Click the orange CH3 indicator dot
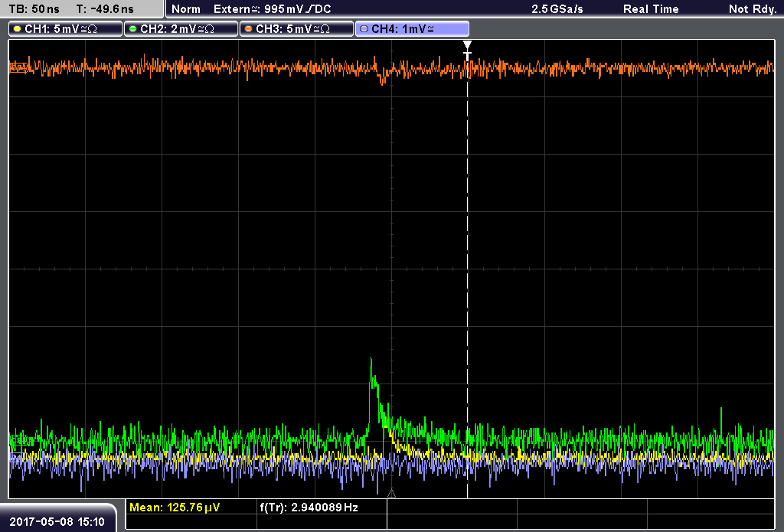This screenshot has width=784, height=532. click(x=249, y=29)
